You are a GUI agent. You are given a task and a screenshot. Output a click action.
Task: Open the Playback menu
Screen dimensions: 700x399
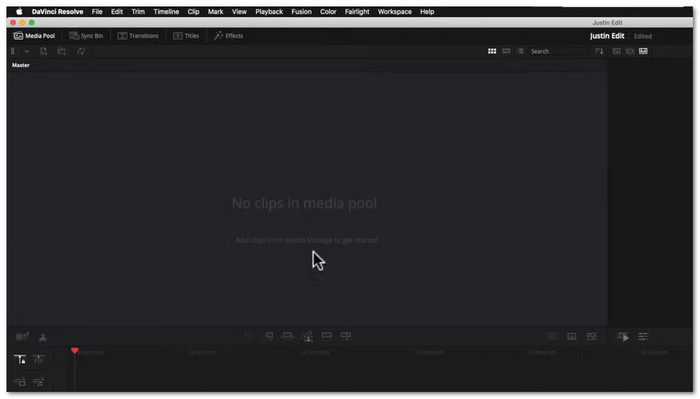pos(269,12)
